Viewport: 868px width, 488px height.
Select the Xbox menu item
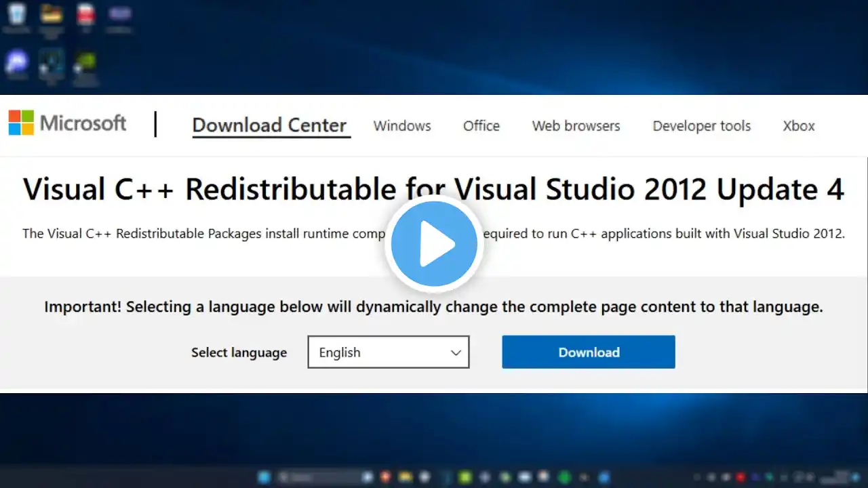point(798,126)
